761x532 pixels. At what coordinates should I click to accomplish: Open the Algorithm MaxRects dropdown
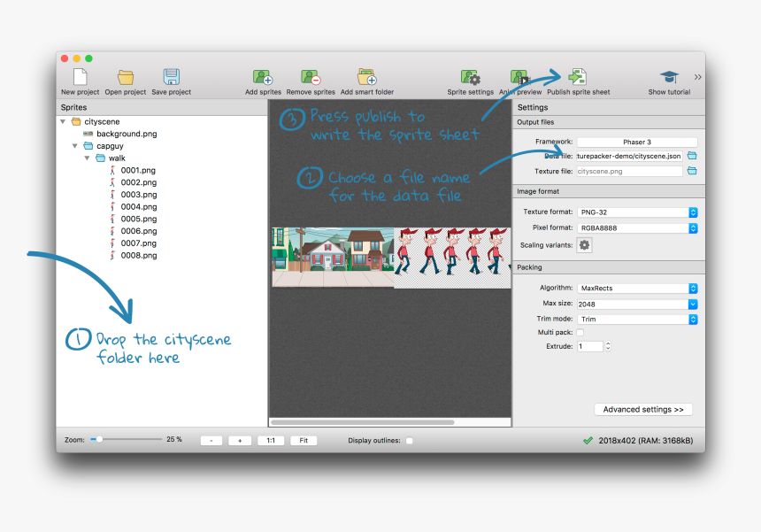coord(637,289)
